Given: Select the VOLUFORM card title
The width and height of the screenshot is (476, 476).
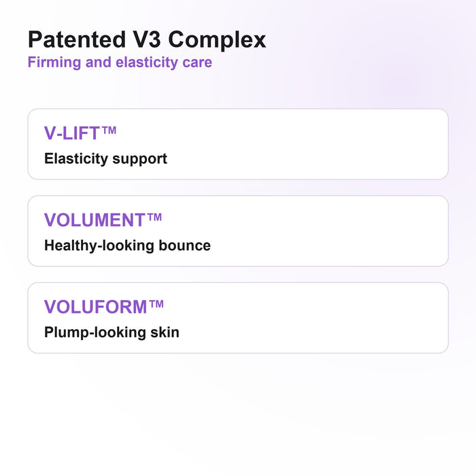Looking at the screenshot, I should tap(104, 306).
